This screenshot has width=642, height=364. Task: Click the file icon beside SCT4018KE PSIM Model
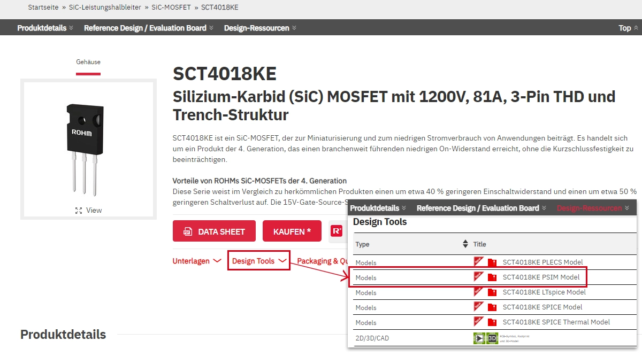click(492, 277)
